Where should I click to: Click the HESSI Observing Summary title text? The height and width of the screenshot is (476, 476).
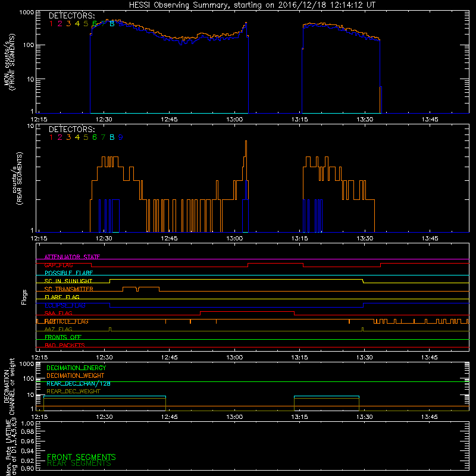coord(252,5)
